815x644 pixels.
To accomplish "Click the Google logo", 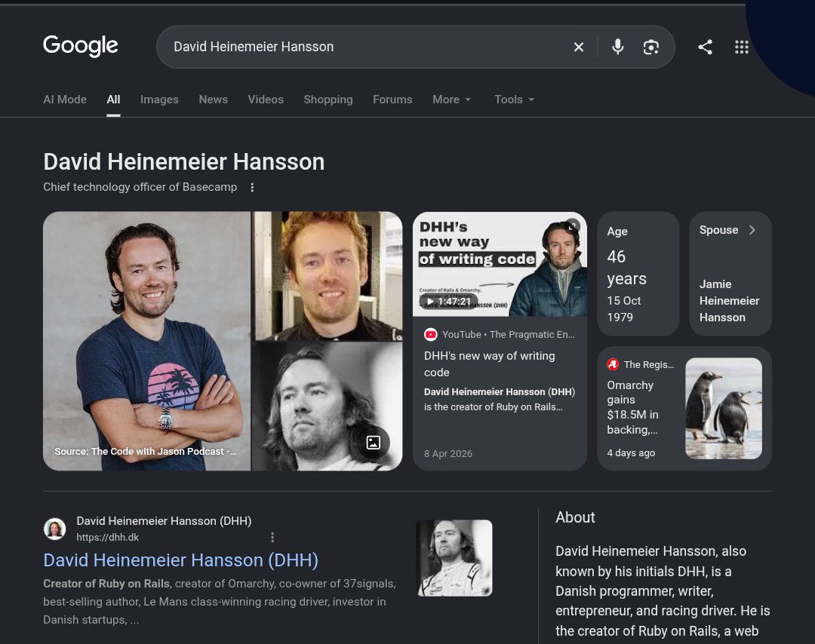I will (x=81, y=46).
